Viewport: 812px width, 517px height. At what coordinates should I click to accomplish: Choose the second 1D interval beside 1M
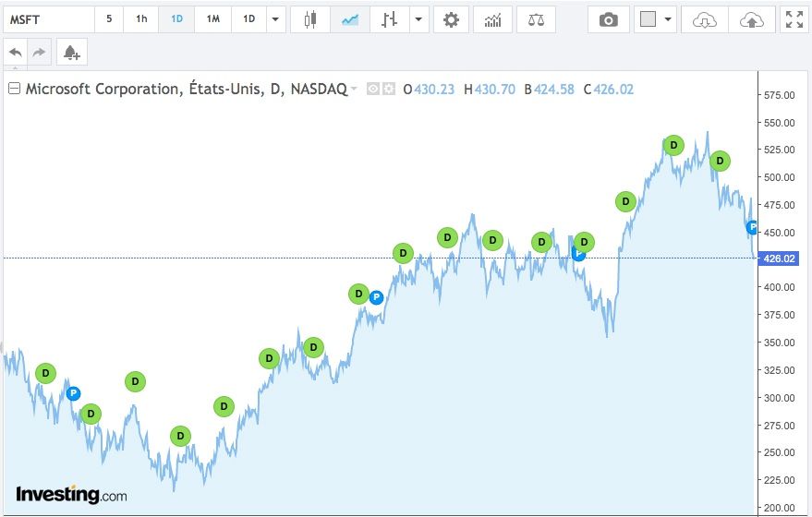coord(249,19)
